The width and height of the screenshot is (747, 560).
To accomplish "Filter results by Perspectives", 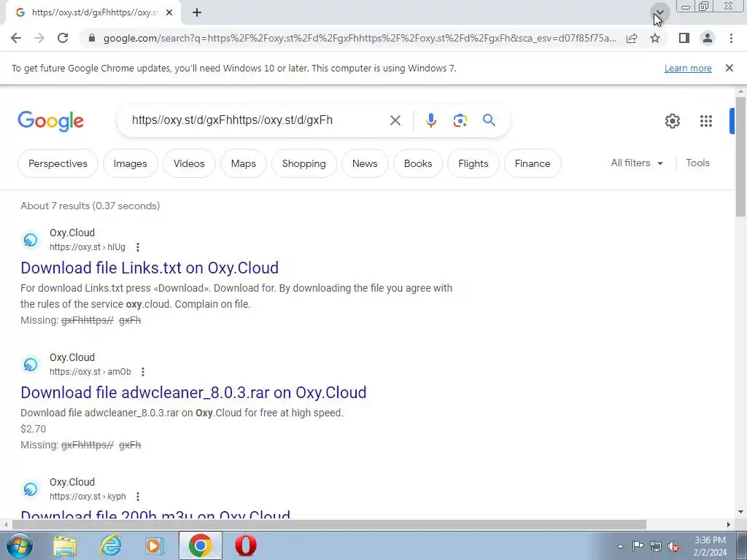I will tap(58, 163).
